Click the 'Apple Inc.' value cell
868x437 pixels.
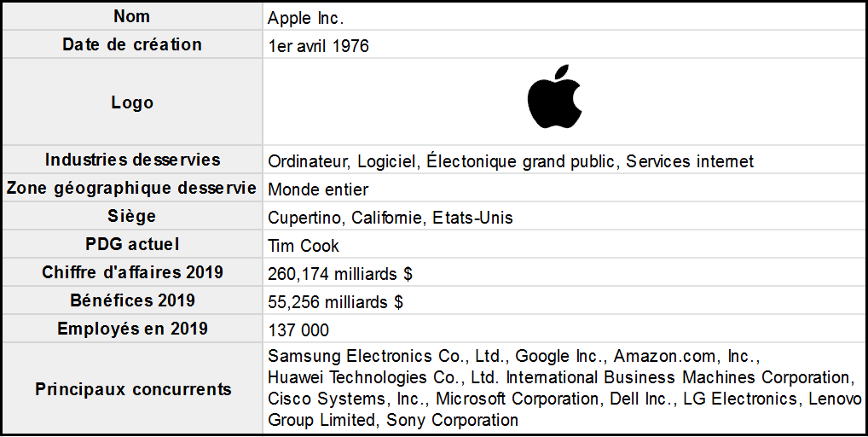click(307, 18)
